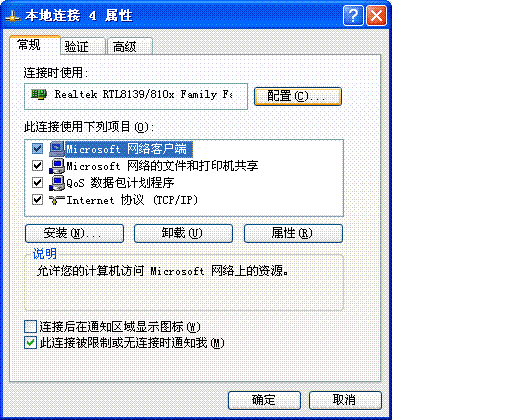Click the Realtek network adapter card icon

tap(39, 95)
